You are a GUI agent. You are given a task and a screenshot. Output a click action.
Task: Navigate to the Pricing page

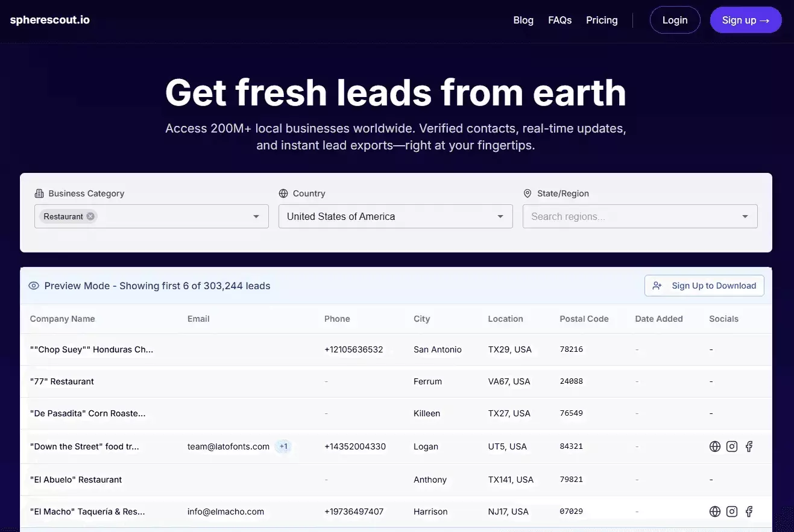click(601, 20)
